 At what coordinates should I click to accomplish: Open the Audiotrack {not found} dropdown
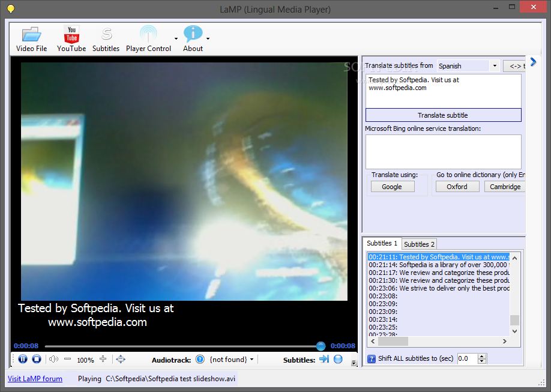pyautogui.click(x=232, y=360)
